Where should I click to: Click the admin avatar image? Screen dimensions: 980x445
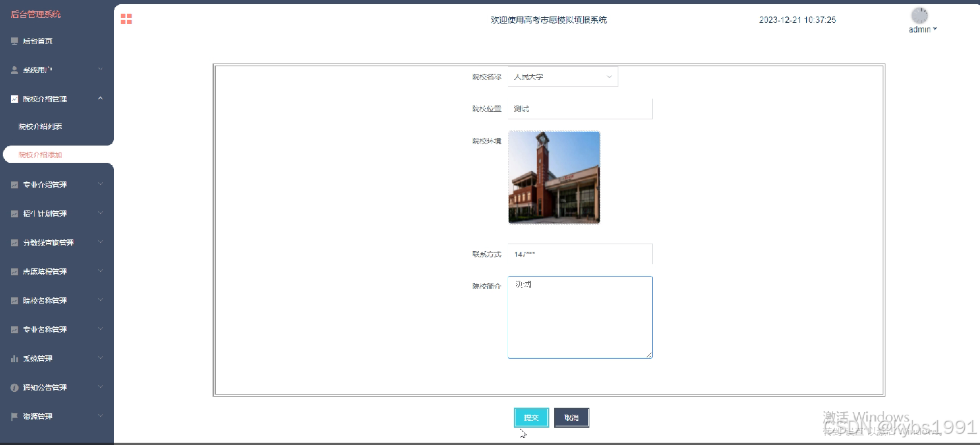tap(919, 16)
